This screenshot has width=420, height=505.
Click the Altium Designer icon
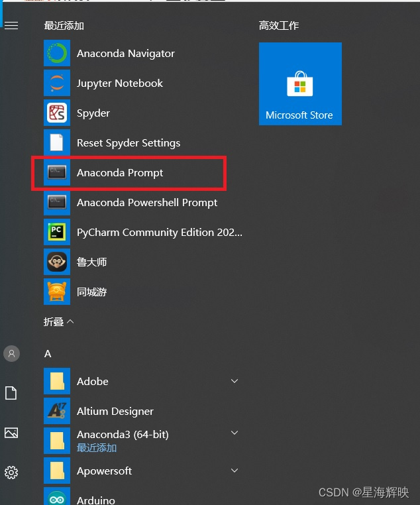pos(57,411)
